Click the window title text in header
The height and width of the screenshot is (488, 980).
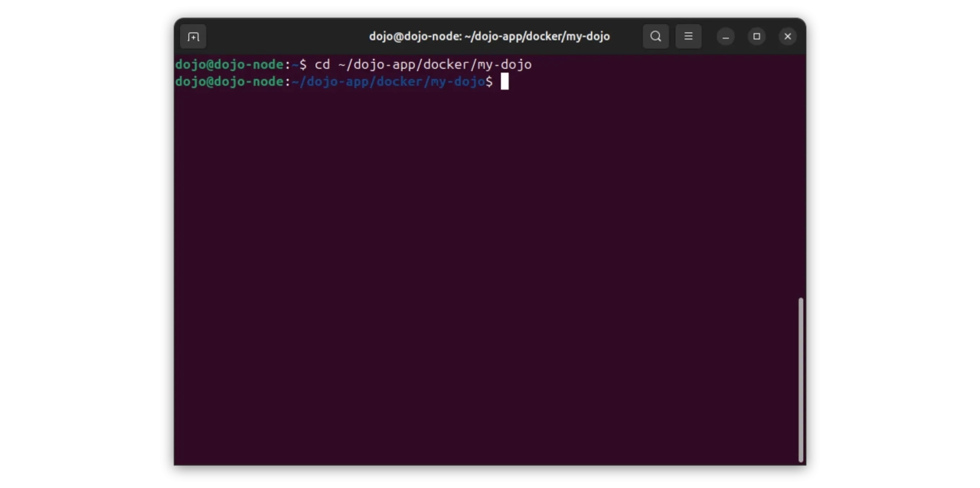coord(489,37)
